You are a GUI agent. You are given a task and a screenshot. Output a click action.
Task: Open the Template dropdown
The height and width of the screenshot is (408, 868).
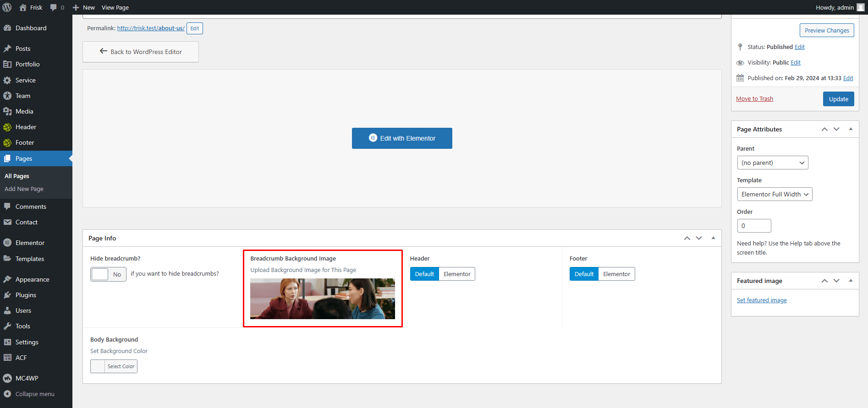(775, 194)
